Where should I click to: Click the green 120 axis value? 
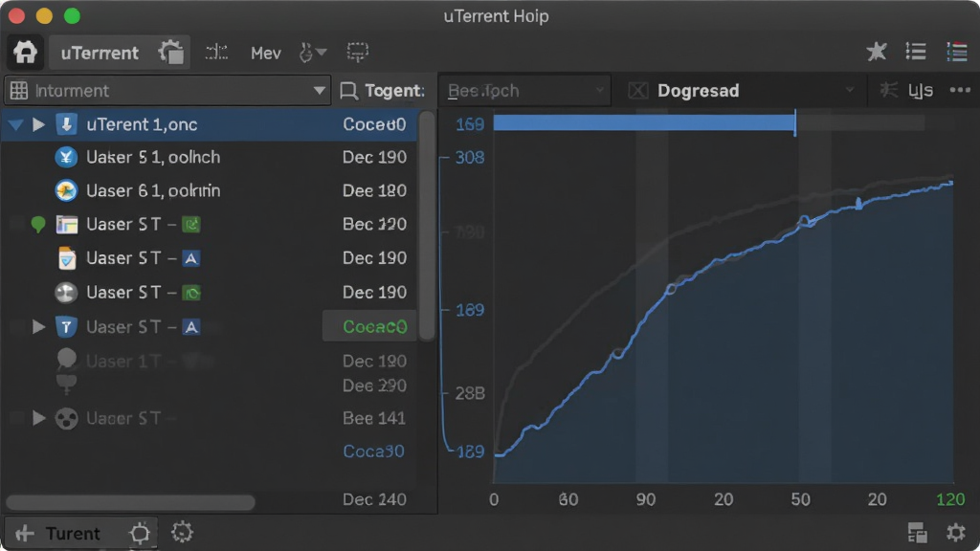pos(950,499)
